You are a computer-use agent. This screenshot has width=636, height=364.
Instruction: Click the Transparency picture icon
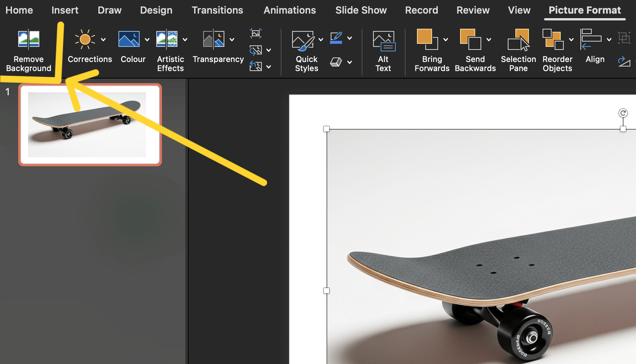pyautogui.click(x=214, y=40)
